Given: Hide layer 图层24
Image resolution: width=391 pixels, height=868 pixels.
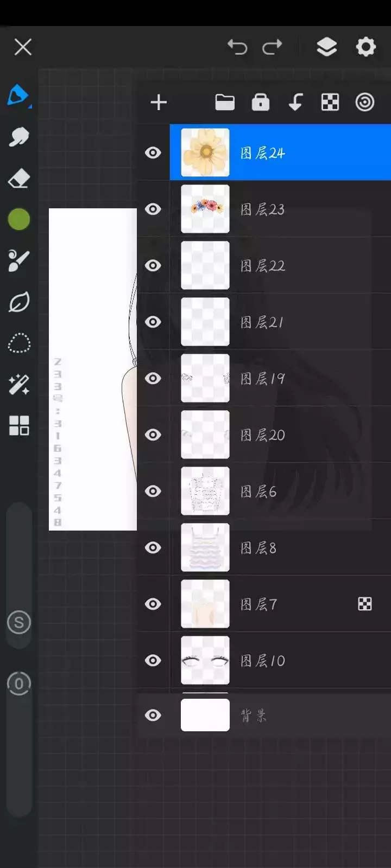Looking at the screenshot, I should 153,152.
